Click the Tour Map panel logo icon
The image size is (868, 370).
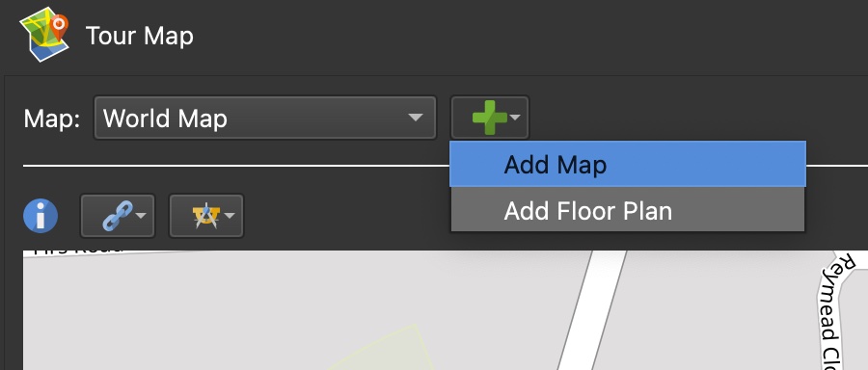point(44,34)
